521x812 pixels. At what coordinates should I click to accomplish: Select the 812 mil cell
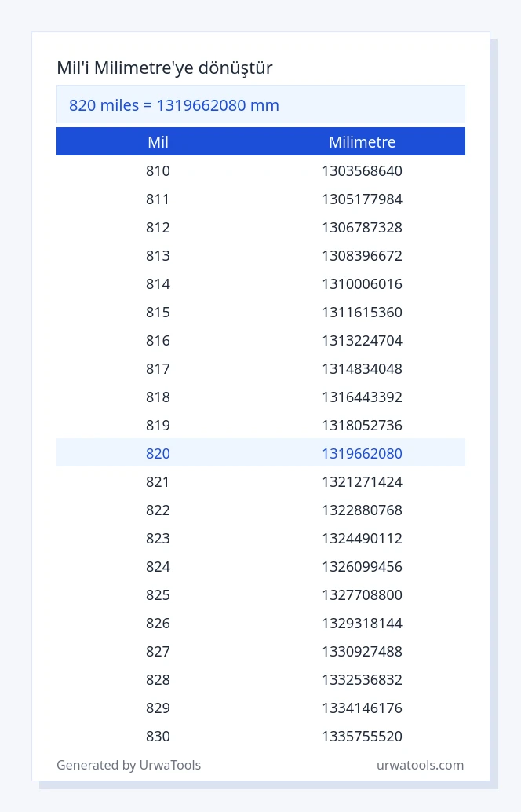pyautogui.click(x=158, y=227)
